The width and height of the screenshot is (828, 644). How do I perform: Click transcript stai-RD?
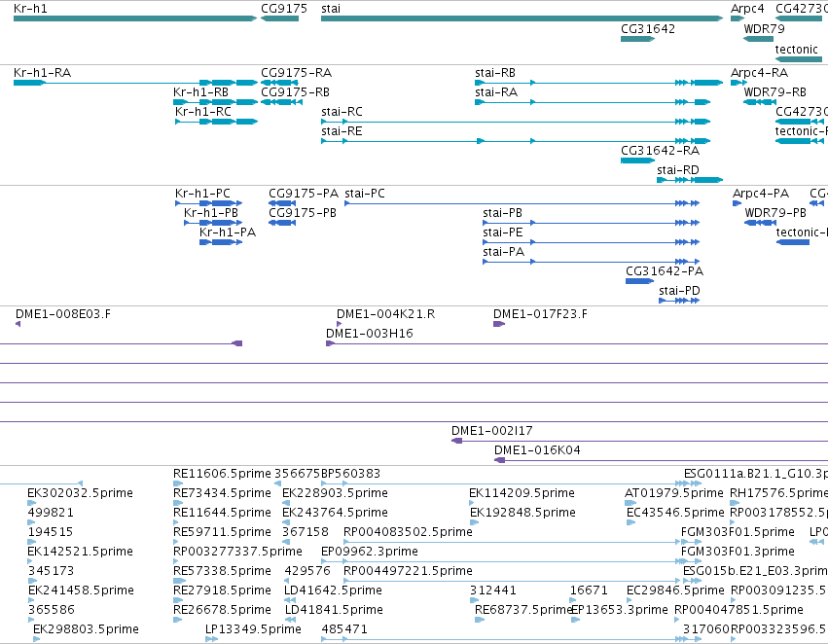coord(690,180)
